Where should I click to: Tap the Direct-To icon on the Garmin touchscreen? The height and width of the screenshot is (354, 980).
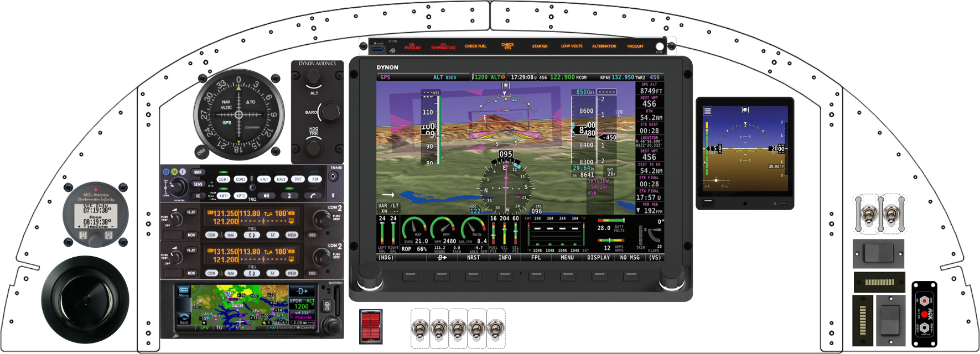pyautogui.click(x=302, y=291)
